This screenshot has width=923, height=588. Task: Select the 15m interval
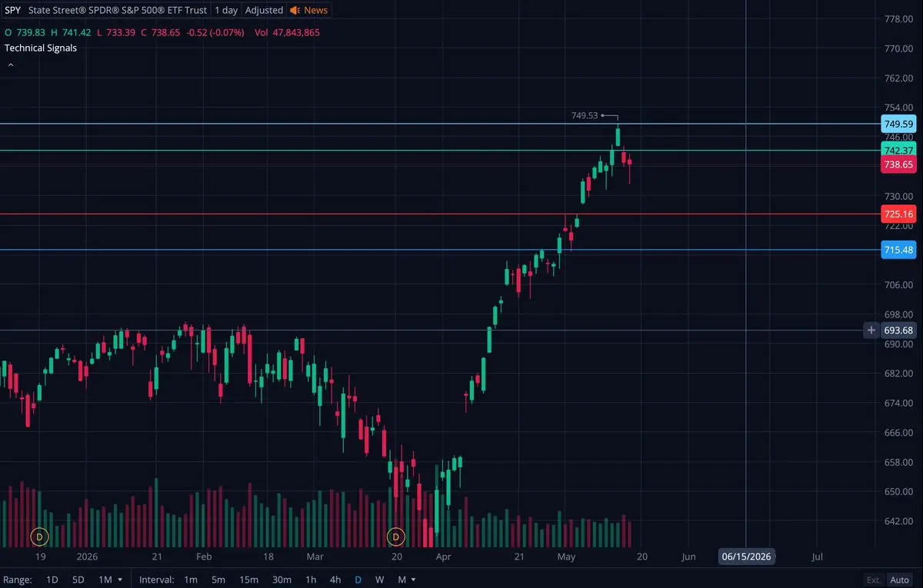click(248, 580)
